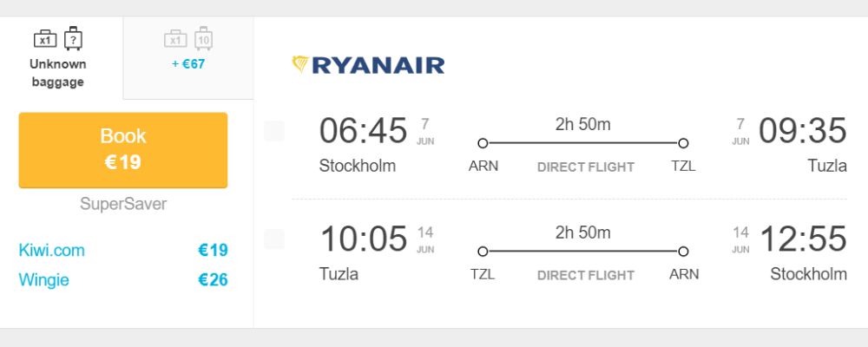868x347 pixels.
Task: Click the TZL departure dot on return route
Action: tap(483, 252)
